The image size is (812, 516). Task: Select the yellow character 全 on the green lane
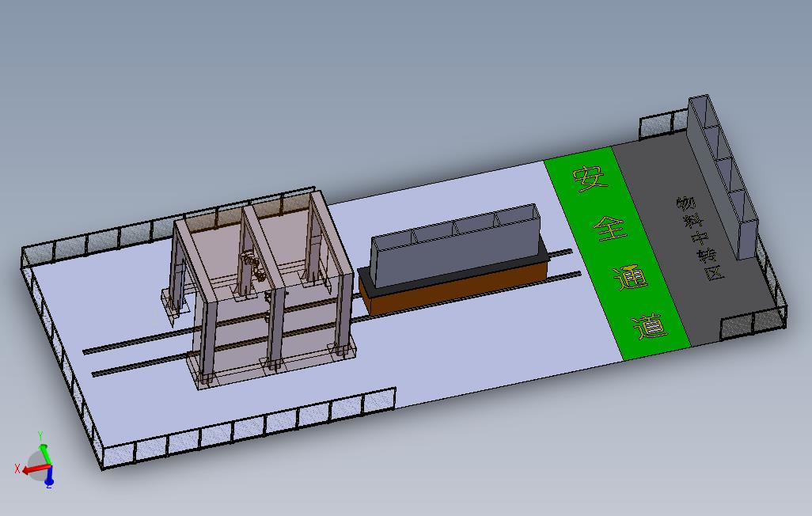click(609, 229)
